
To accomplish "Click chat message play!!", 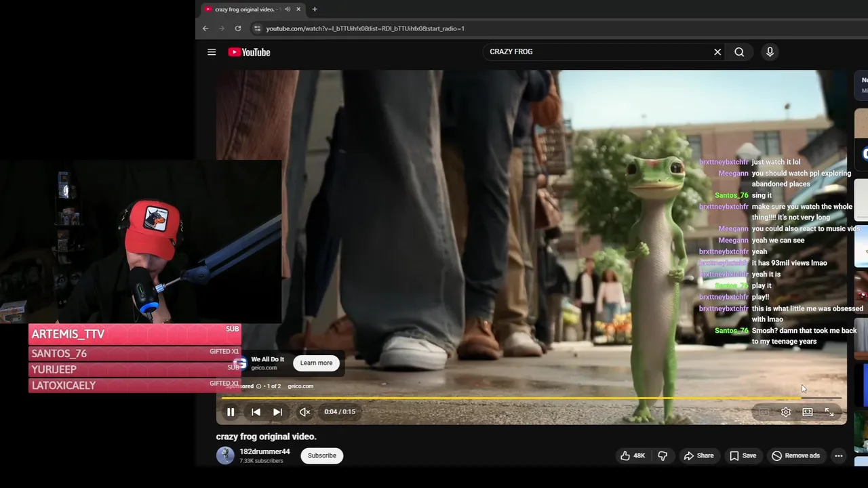I will [x=760, y=297].
